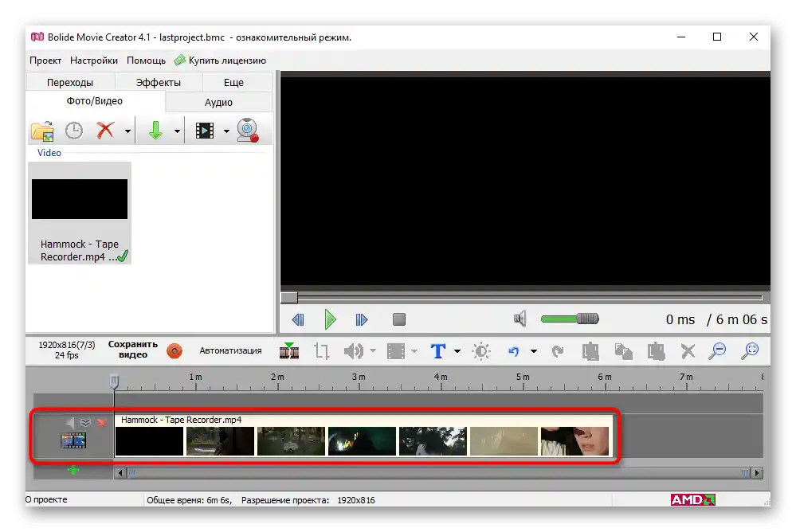Click the gray X delete clip icon

pyautogui.click(x=688, y=350)
